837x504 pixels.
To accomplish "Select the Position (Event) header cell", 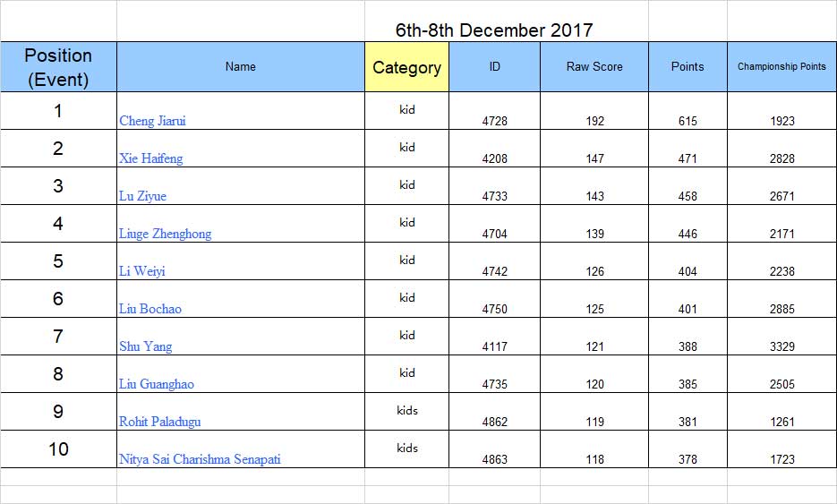I will pos(58,67).
